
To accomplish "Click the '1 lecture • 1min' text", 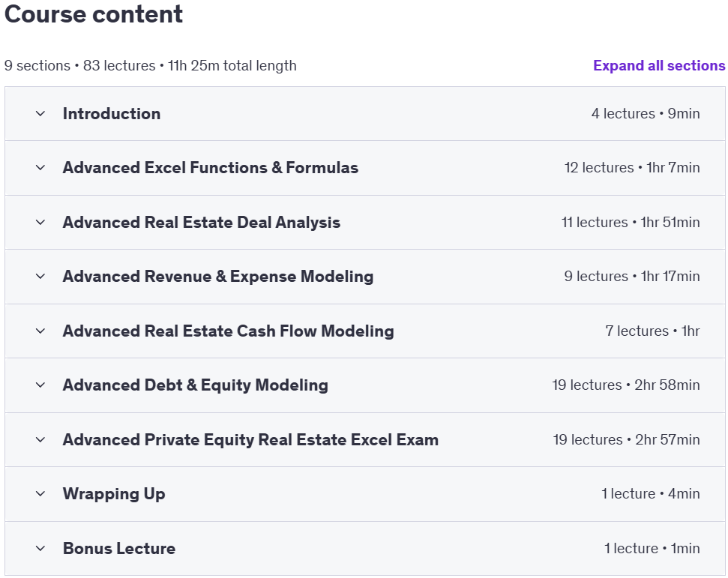I will pos(652,548).
